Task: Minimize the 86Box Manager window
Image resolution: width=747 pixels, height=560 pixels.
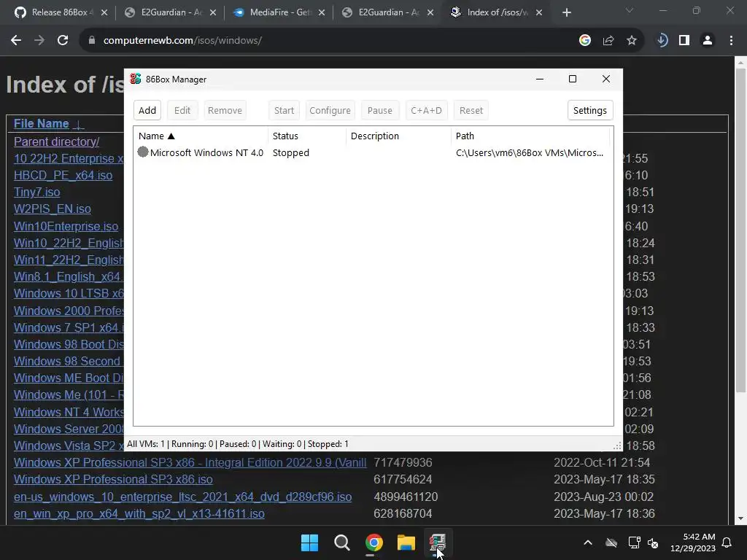Action: [540, 79]
